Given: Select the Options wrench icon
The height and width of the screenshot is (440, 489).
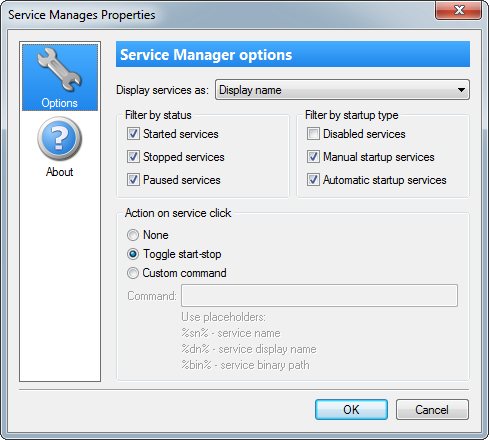Looking at the screenshot, I should coord(60,70).
